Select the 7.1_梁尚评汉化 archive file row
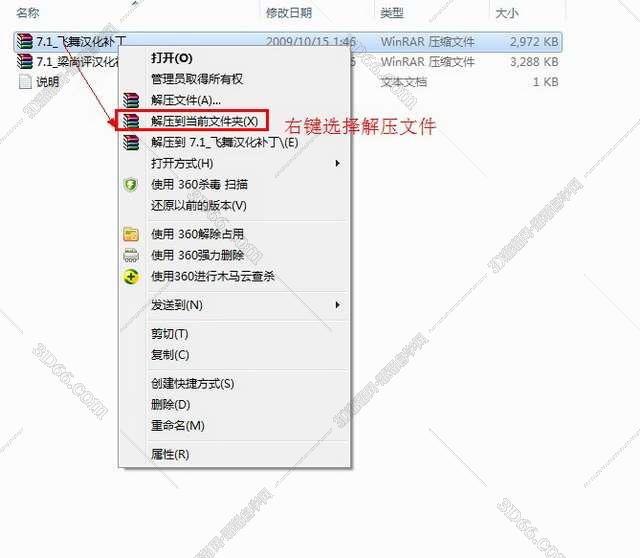The height and width of the screenshot is (558, 640). pyautogui.click(x=288, y=62)
